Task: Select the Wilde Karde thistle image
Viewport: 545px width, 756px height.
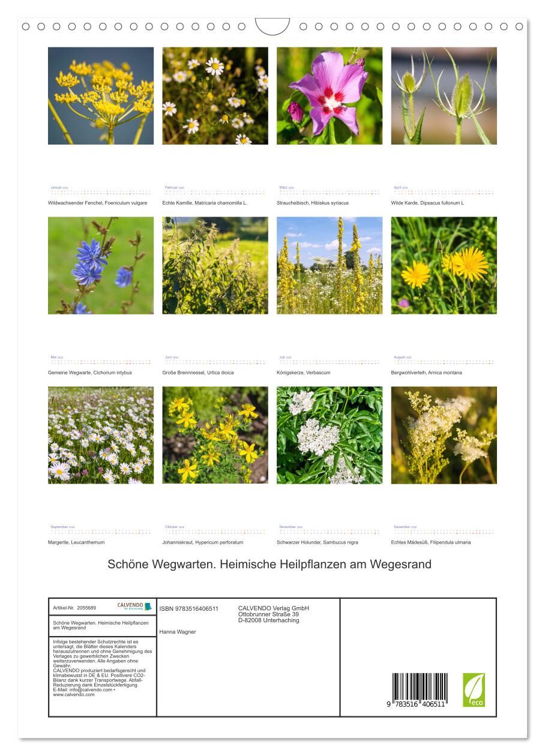Action: pos(444,96)
